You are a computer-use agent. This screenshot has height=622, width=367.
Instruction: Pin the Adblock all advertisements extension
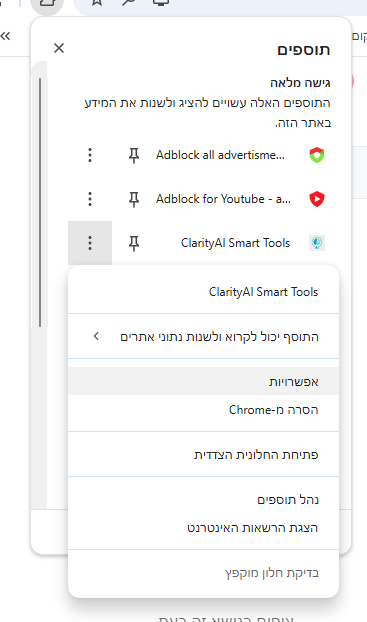[x=134, y=155]
